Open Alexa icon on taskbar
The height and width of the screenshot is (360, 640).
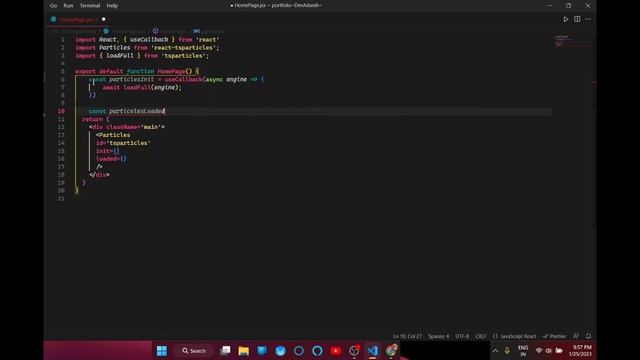317,351
